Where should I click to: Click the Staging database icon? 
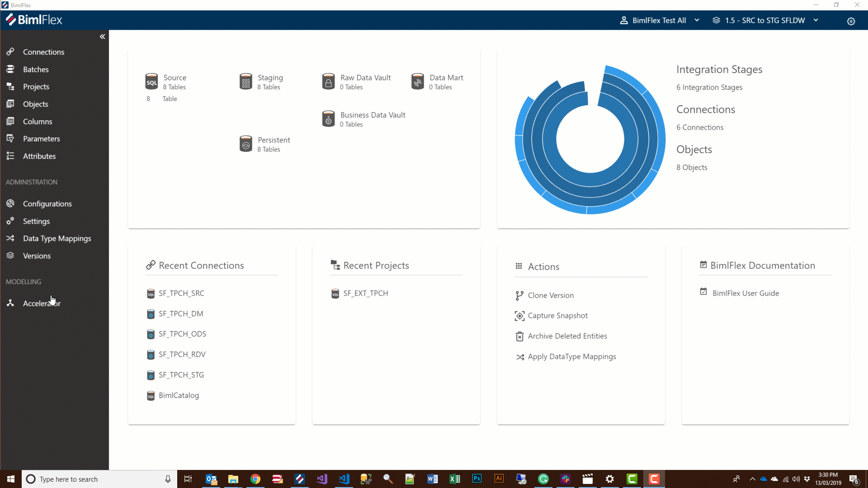(x=246, y=82)
